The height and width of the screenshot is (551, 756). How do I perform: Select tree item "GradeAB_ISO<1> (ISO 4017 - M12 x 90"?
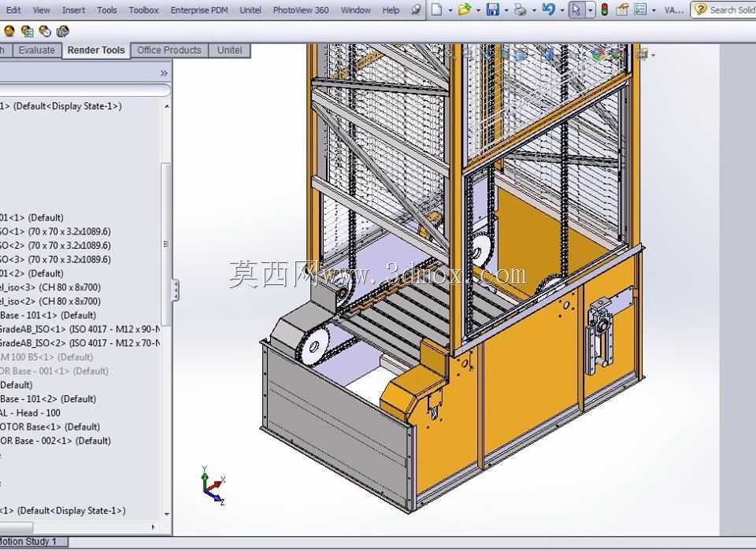80,329
